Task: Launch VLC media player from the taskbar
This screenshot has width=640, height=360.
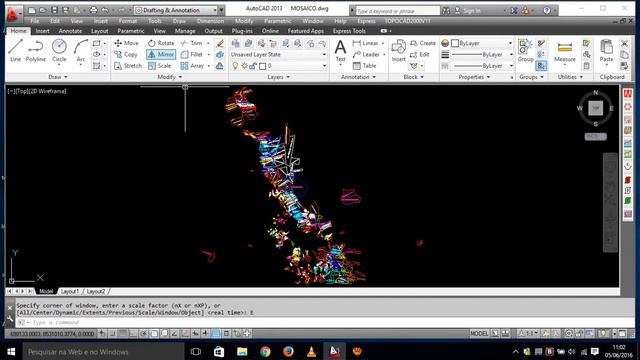Action: coord(311,351)
